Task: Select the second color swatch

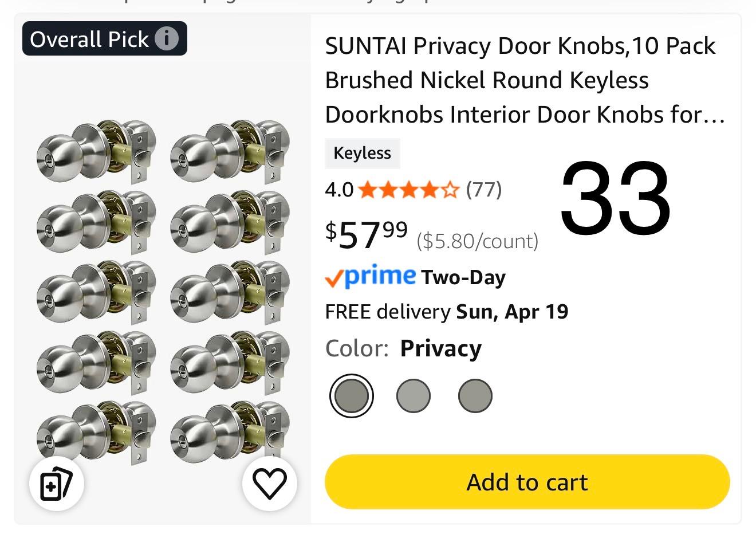Action: point(413,395)
